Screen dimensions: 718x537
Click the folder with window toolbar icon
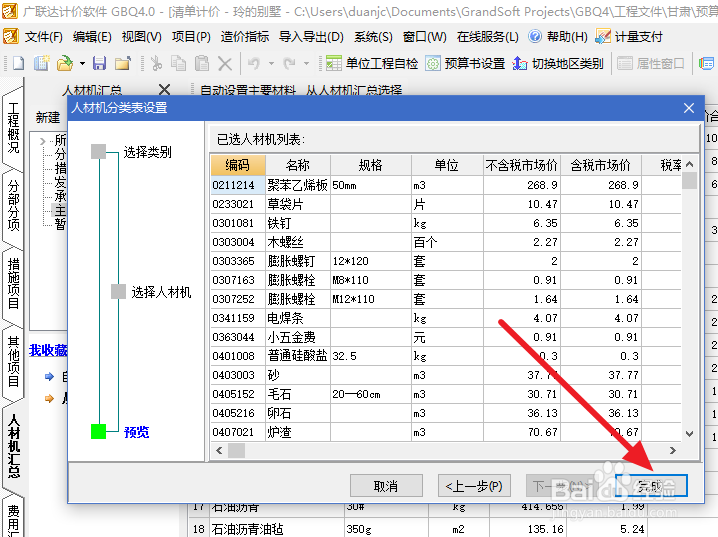(x=123, y=63)
